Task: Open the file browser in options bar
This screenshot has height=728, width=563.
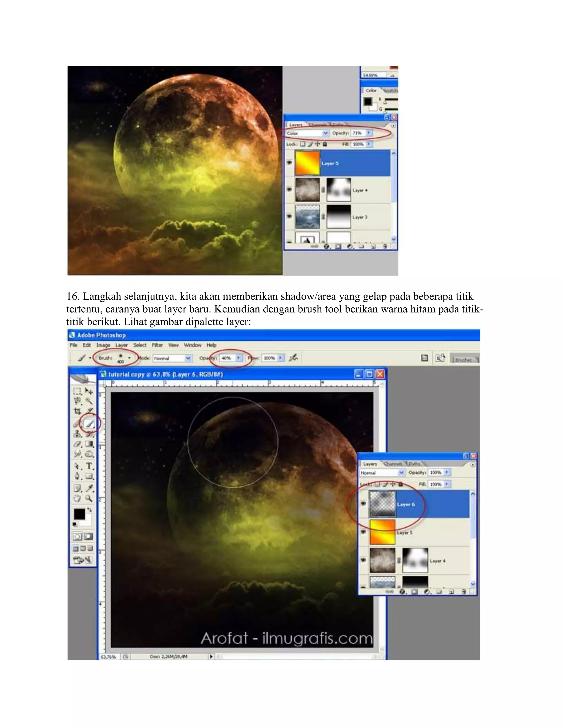Action: (440, 358)
